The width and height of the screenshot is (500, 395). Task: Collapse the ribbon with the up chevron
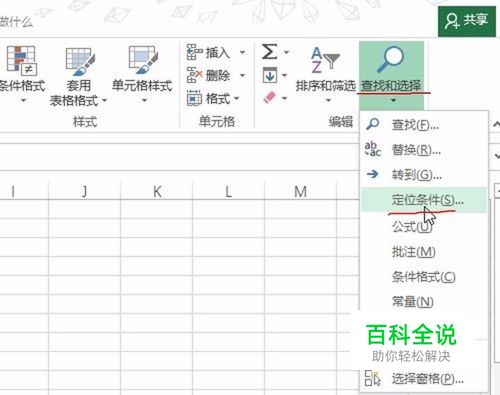[x=497, y=125]
